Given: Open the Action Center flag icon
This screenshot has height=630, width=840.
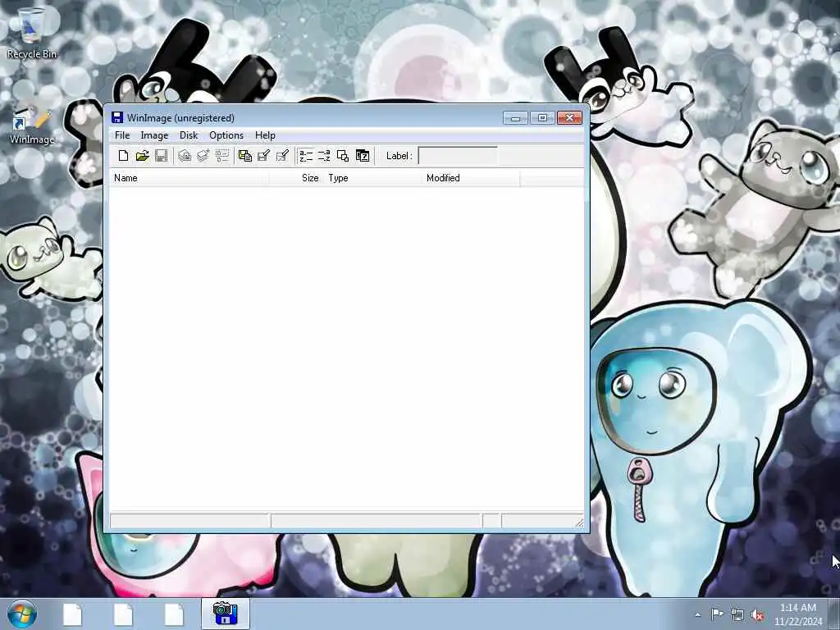Looking at the screenshot, I should coord(717,614).
